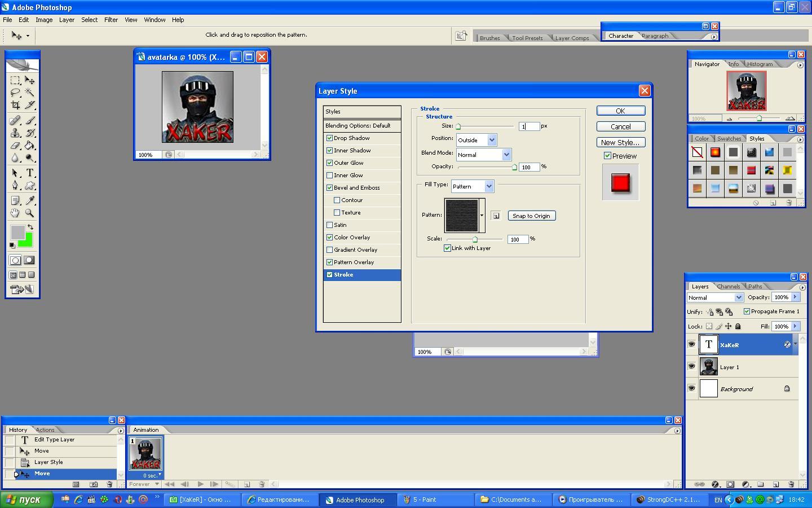Screen dimensions: 812x508
Task: Select the Magic Wand tool
Action: point(30,93)
